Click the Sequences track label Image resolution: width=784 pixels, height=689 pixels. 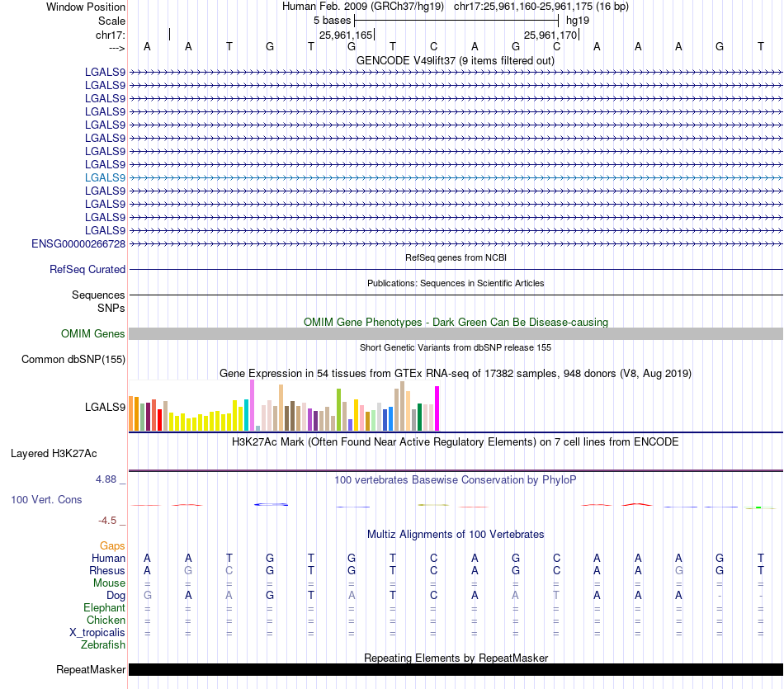pyautogui.click(x=98, y=295)
